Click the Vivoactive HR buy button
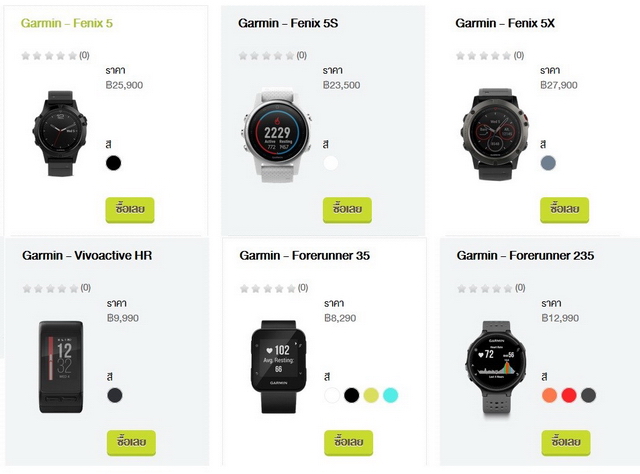This screenshot has height=474, width=640. pos(131,443)
